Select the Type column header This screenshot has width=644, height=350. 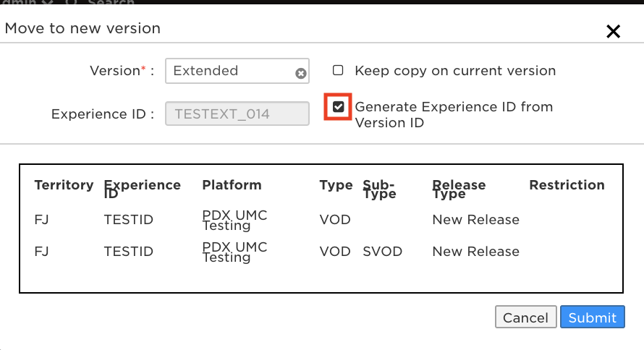[336, 185]
